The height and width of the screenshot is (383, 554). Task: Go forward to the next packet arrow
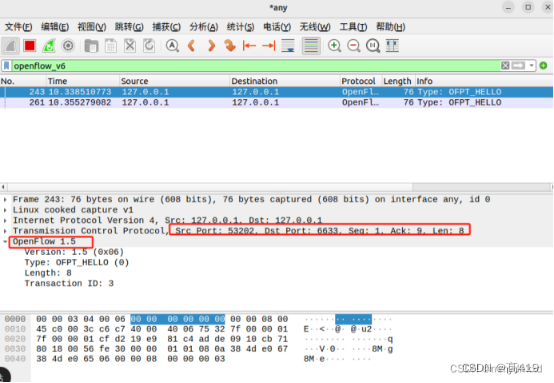point(211,46)
